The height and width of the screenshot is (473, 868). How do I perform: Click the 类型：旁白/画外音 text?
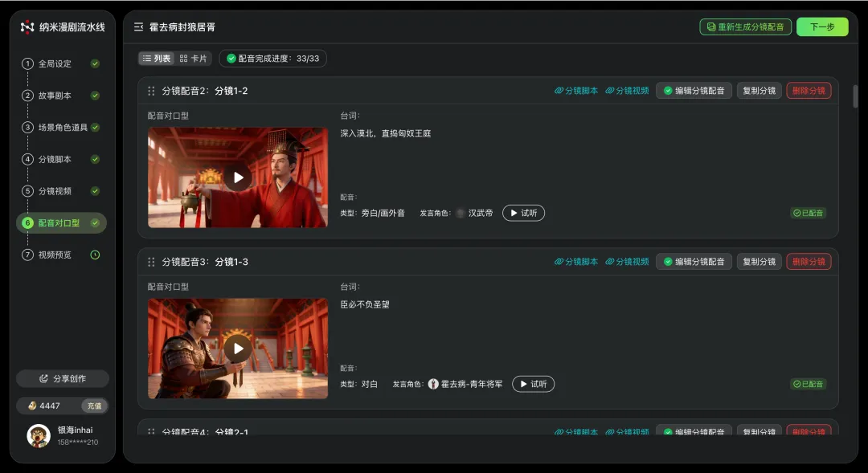373,213
